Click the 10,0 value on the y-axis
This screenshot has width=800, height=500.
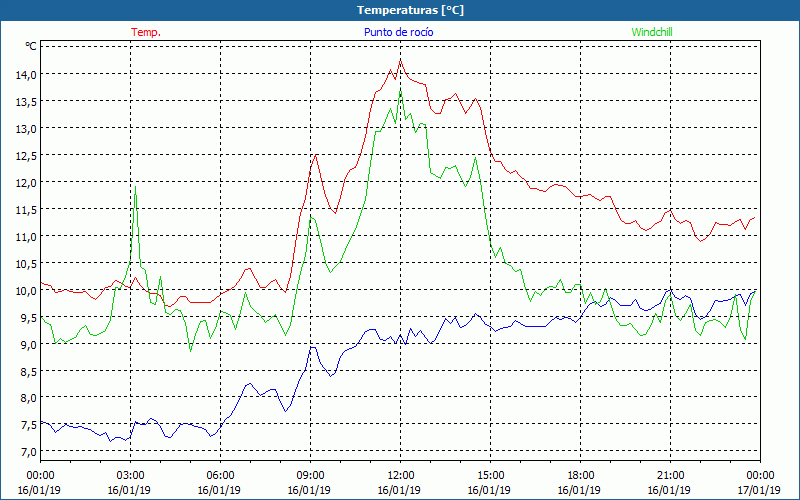click(26, 290)
